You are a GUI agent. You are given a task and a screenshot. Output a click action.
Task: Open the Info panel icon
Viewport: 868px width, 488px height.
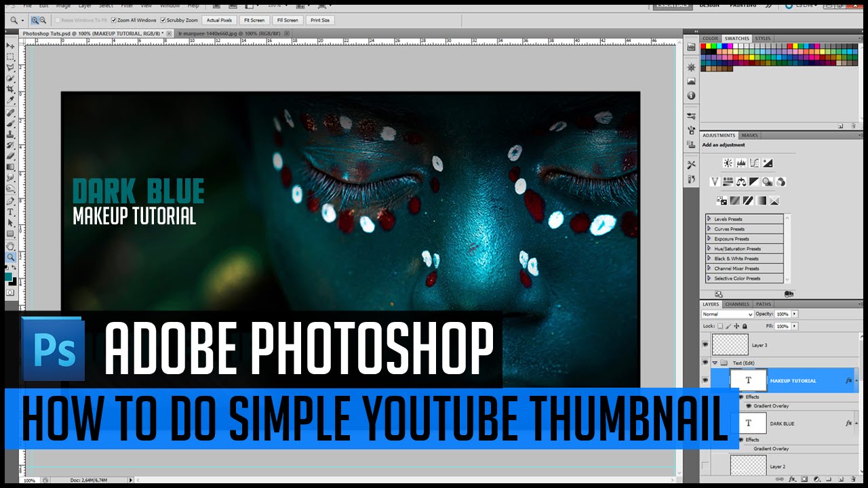click(x=691, y=96)
